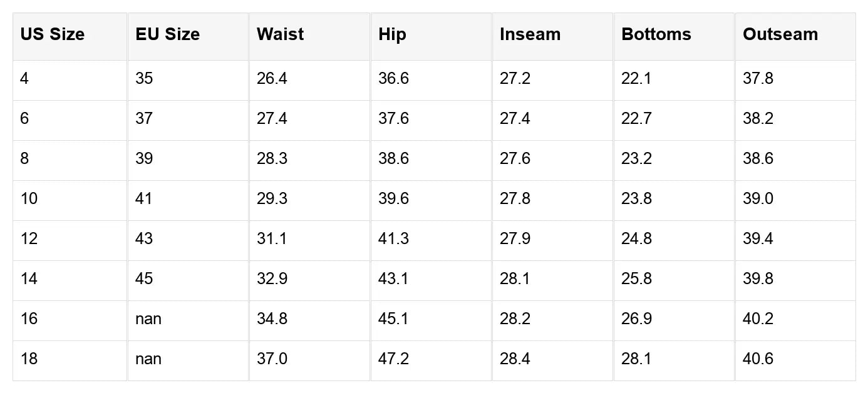Click US size 4 cell
The image size is (868, 393).
[24, 79]
